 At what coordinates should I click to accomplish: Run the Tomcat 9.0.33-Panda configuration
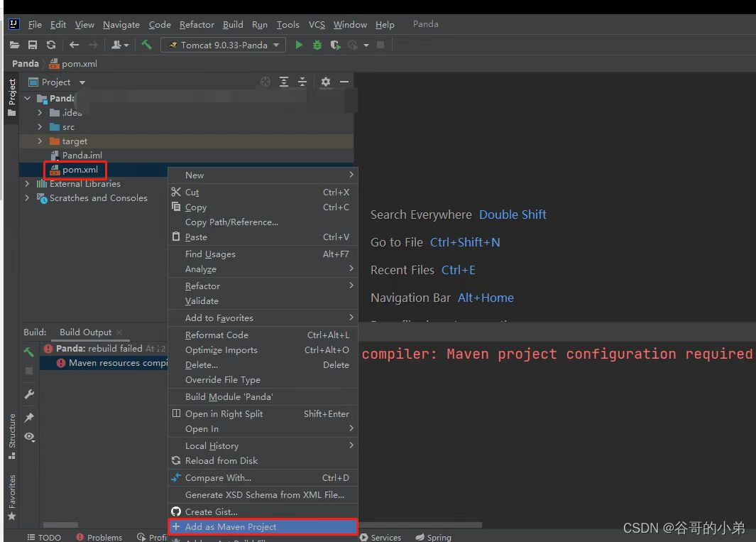[298, 44]
